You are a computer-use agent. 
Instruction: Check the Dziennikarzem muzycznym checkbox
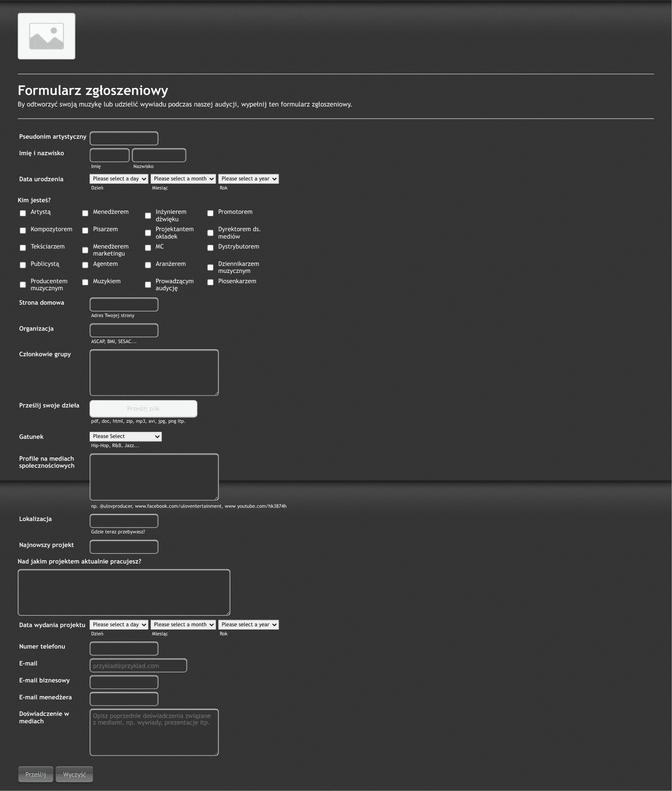click(210, 268)
